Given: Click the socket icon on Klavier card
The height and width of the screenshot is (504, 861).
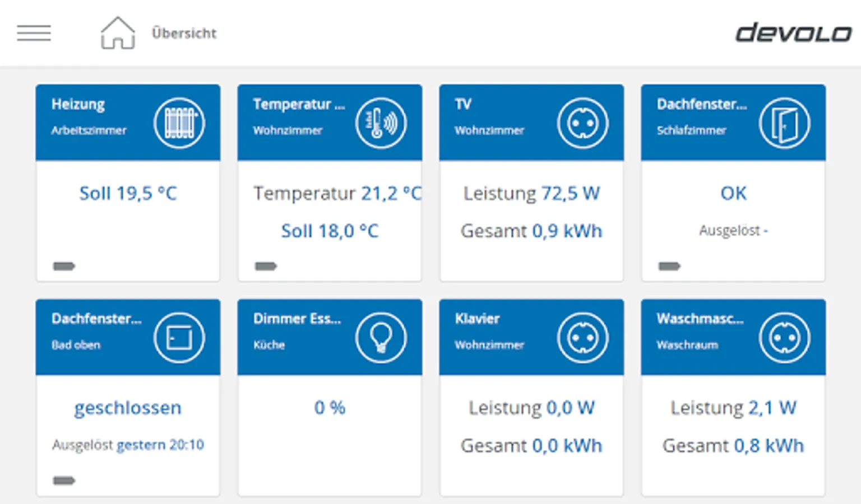Looking at the screenshot, I should click(x=583, y=338).
